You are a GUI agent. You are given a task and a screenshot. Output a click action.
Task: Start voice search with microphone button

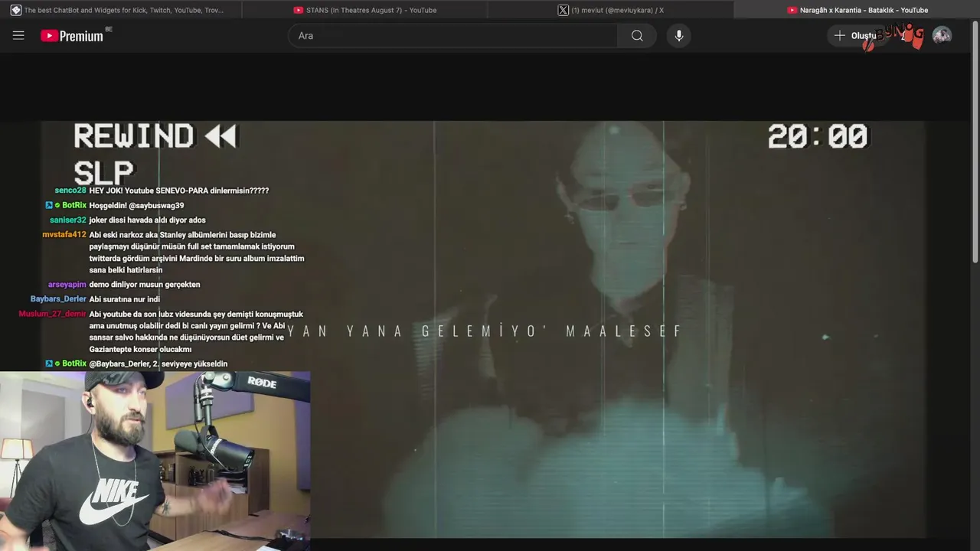678,35
